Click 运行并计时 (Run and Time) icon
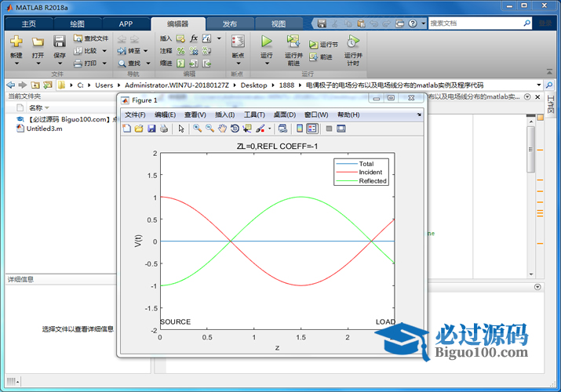 pos(353,42)
